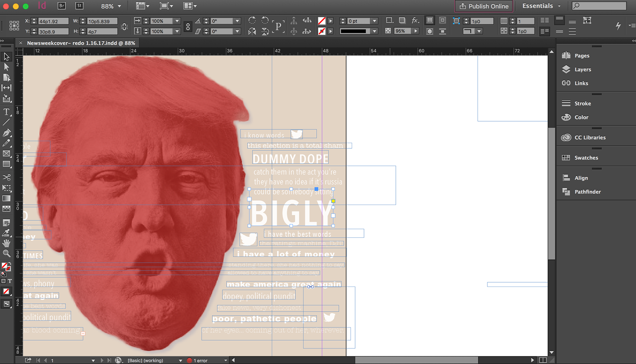
Task: Choose the Scissors tool
Action: pos(6,178)
